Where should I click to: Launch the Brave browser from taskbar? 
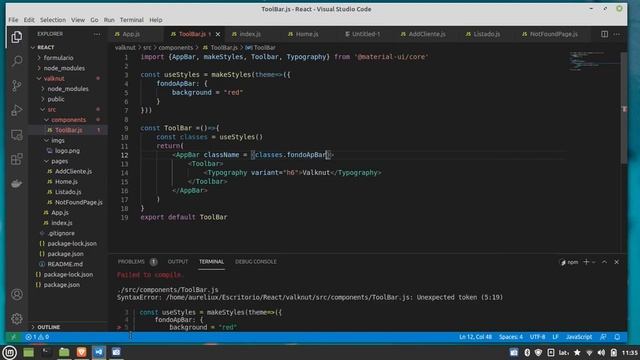click(x=82, y=352)
